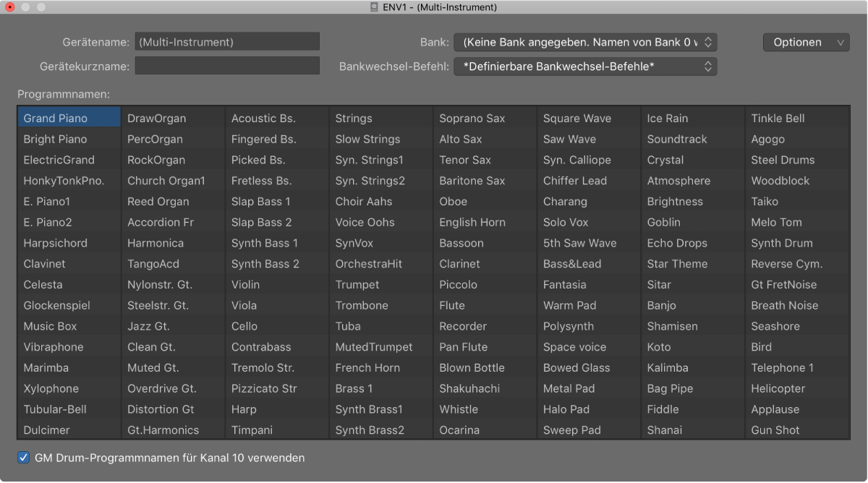Select Church Organ1 in program list
The width and height of the screenshot is (868, 483).
[173, 181]
